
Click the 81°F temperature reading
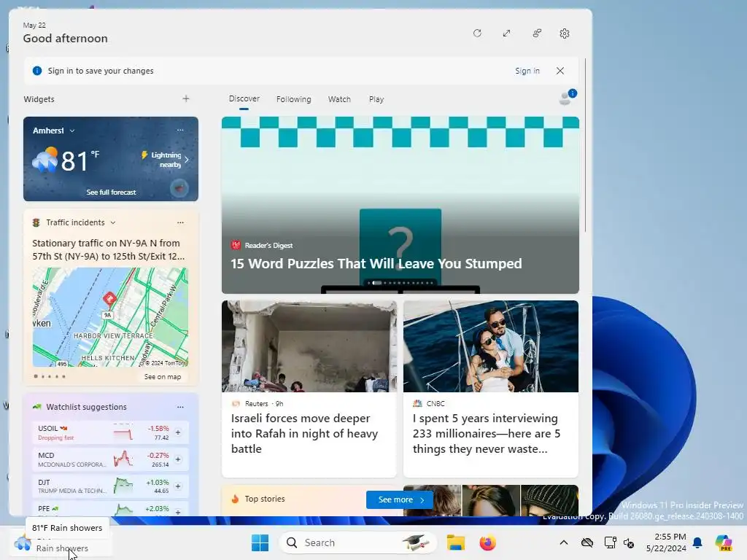click(x=80, y=160)
